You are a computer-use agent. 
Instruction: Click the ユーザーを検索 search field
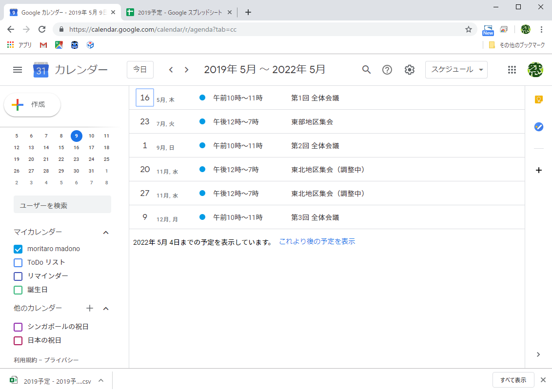coord(62,204)
